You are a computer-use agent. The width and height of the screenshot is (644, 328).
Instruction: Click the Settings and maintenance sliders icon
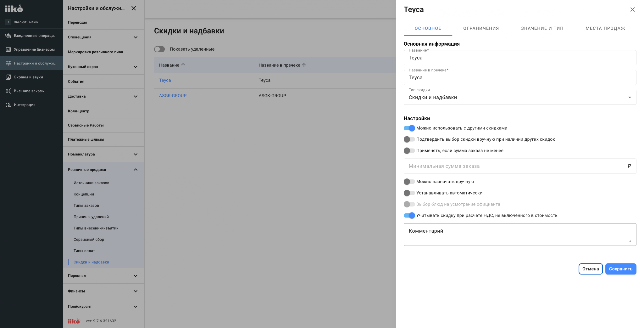click(8, 63)
